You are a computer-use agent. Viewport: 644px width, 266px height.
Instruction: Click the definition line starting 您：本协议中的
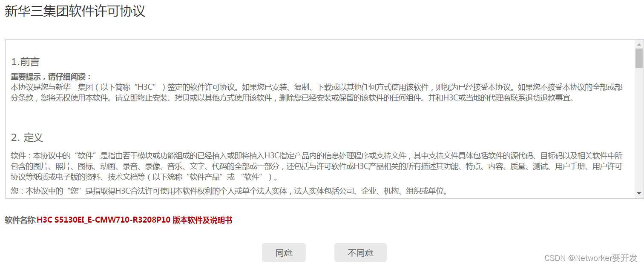click(x=230, y=191)
